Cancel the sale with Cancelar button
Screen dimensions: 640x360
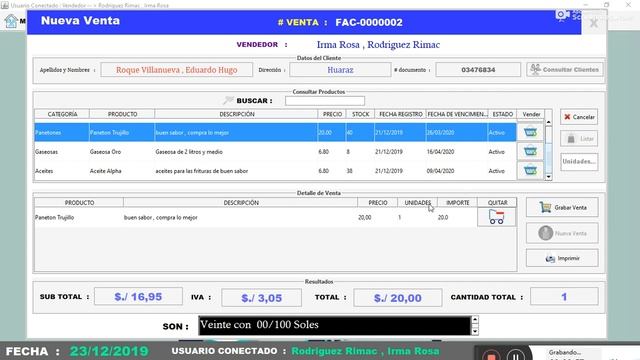click(579, 117)
